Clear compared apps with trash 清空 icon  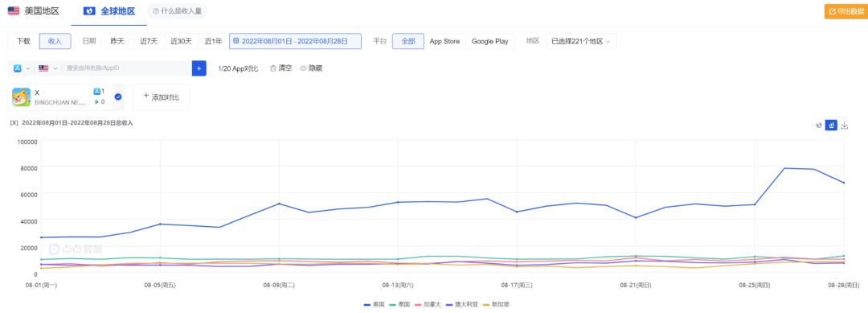(280, 68)
